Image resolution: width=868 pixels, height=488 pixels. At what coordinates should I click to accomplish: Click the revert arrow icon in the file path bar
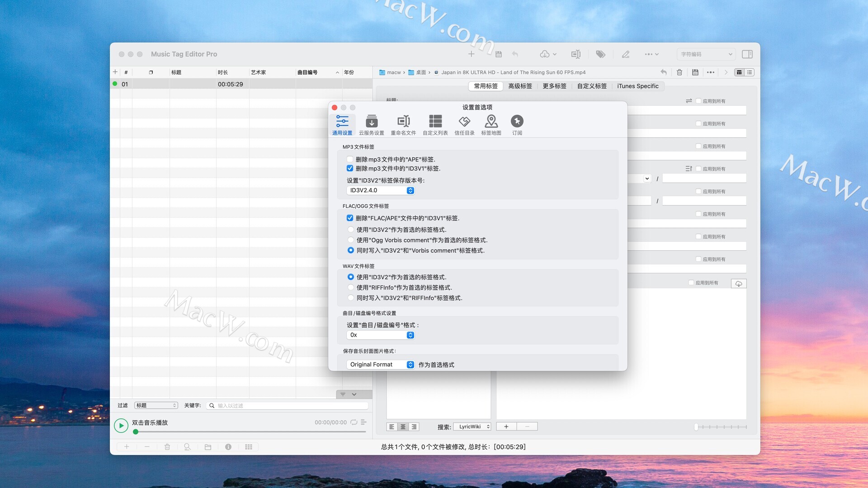[x=663, y=72]
